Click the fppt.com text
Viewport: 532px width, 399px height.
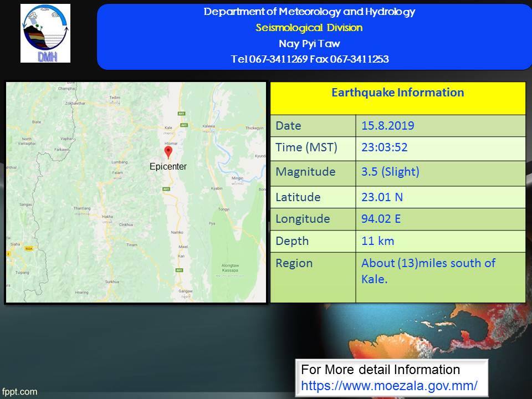[19, 392]
